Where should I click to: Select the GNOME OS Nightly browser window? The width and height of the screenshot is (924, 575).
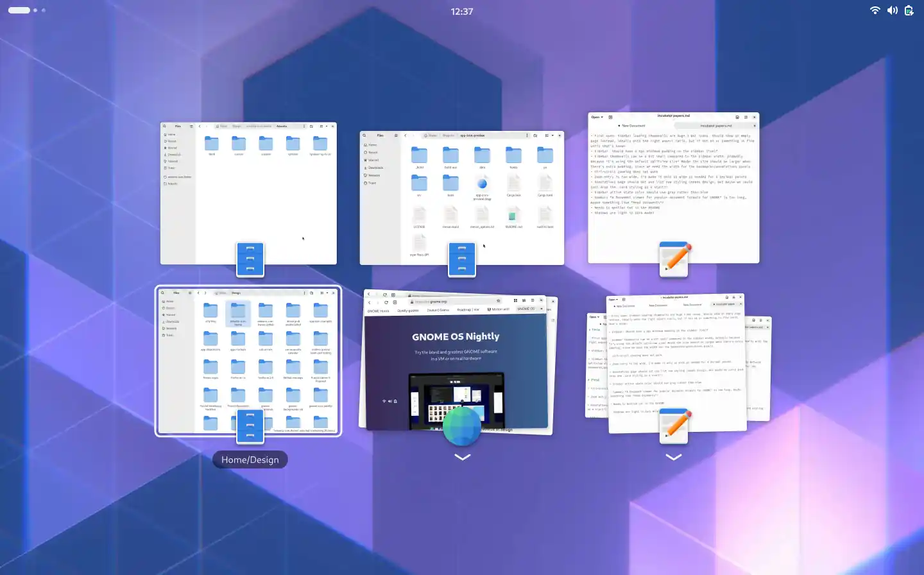coord(458,363)
